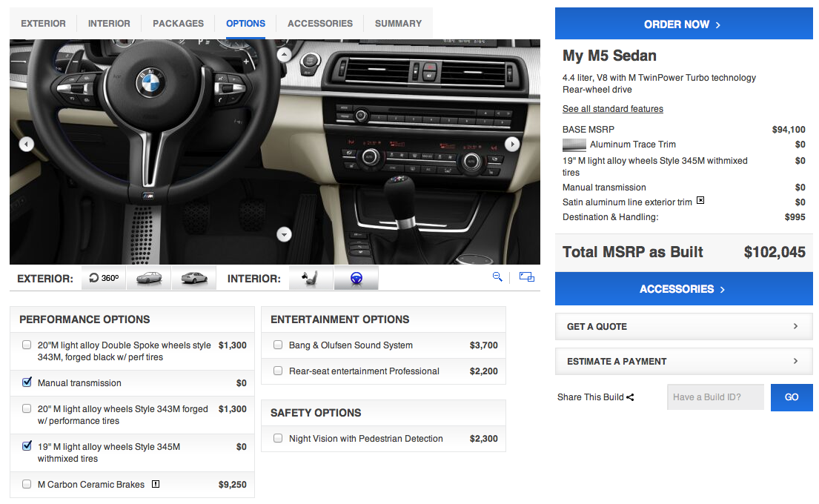Select the front exterior car view icon
Viewport: 819px width, 504px height.
[148, 279]
